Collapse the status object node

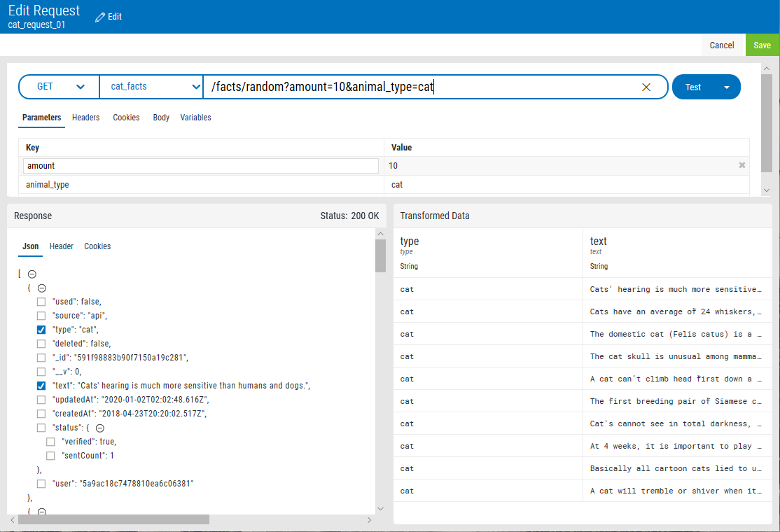click(100, 428)
